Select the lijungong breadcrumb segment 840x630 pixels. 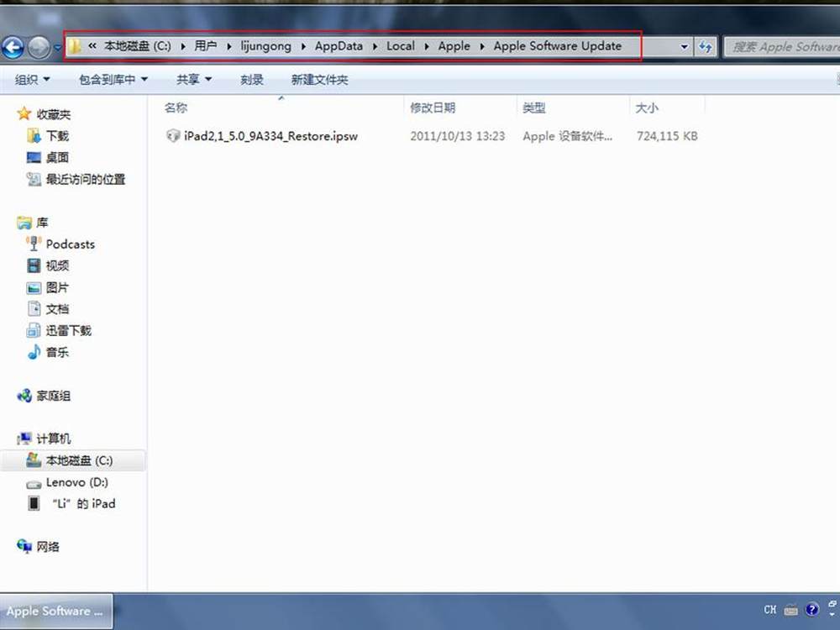click(265, 46)
